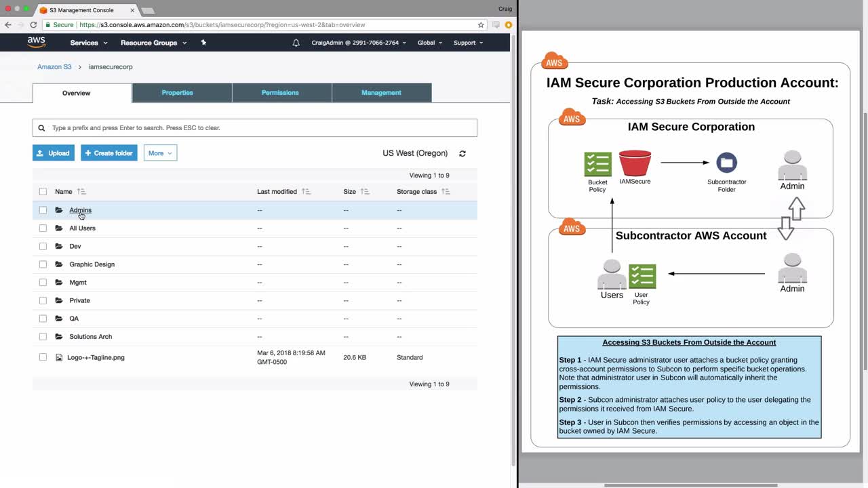
Task: Open the Logo-+-Tagline.png file link
Action: pos(96,357)
